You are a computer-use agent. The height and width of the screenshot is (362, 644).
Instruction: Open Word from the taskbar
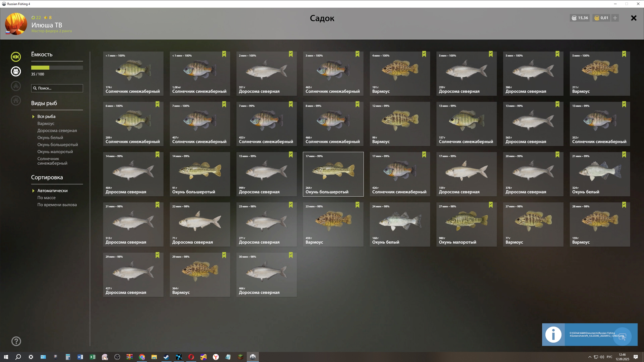pyautogui.click(x=80, y=357)
